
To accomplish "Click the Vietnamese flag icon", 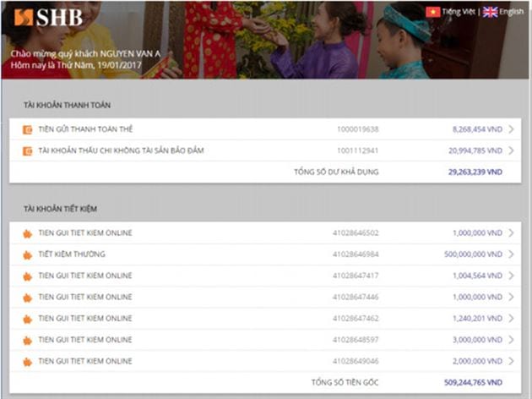I will tap(433, 12).
